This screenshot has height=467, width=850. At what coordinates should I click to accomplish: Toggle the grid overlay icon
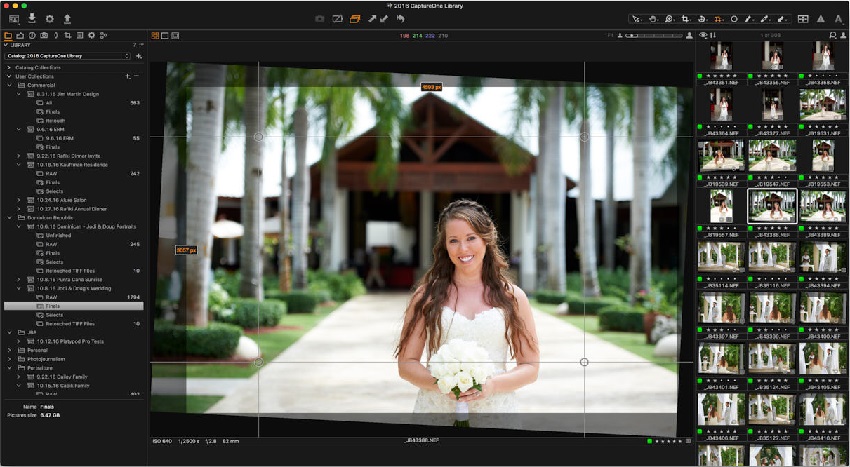click(803, 19)
